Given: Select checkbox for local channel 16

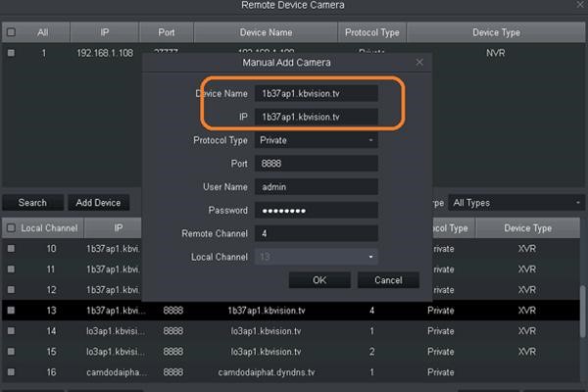Looking at the screenshot, I should point(11,372).
